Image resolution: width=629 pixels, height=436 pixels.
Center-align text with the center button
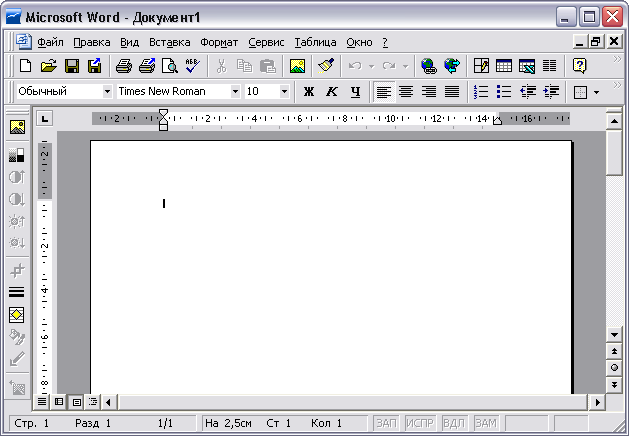click(406, 92)
